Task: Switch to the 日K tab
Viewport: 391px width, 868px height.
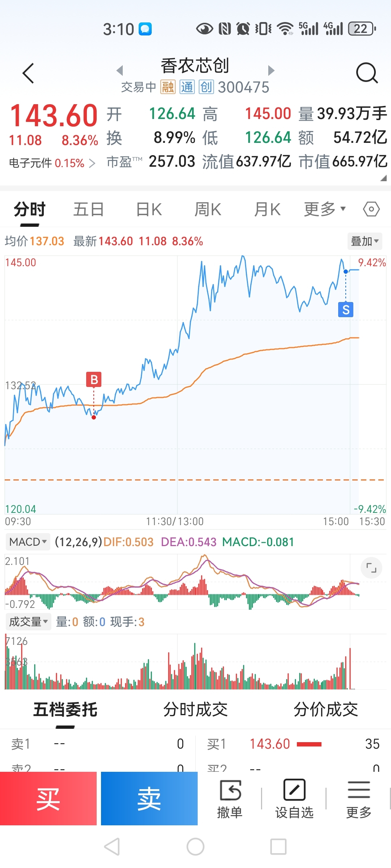Action: (149, 209)
